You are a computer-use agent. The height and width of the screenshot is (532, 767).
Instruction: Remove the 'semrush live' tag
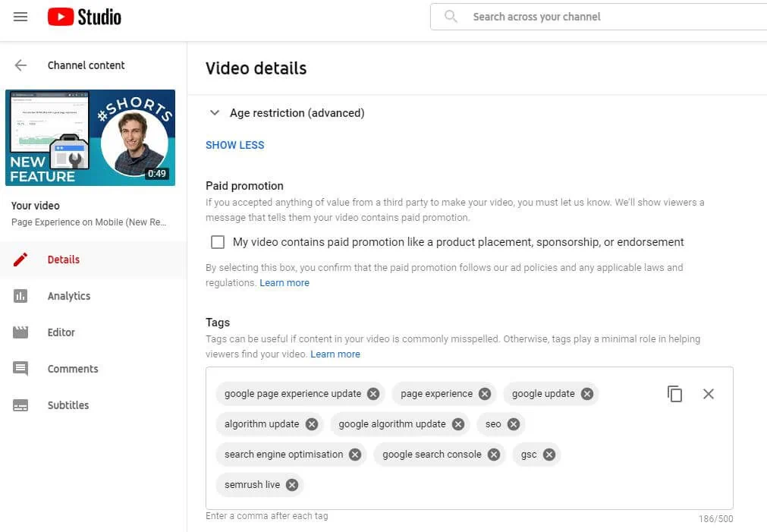click(292, 485)
